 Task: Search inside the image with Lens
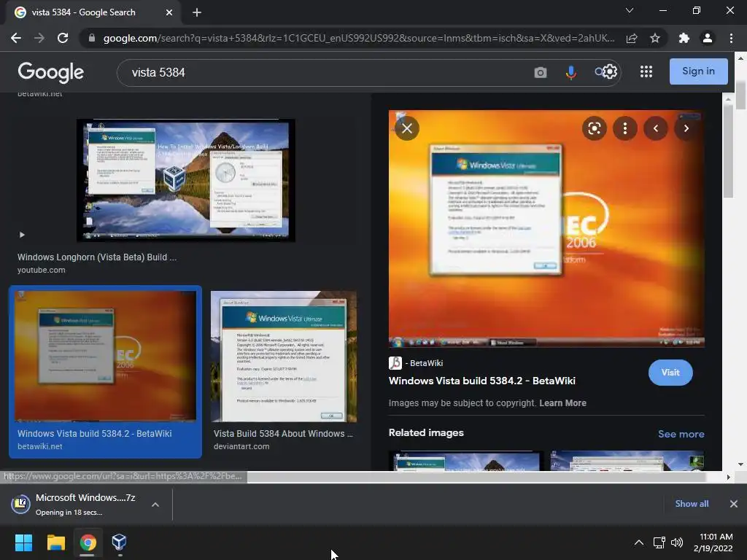tap(594, 128)
